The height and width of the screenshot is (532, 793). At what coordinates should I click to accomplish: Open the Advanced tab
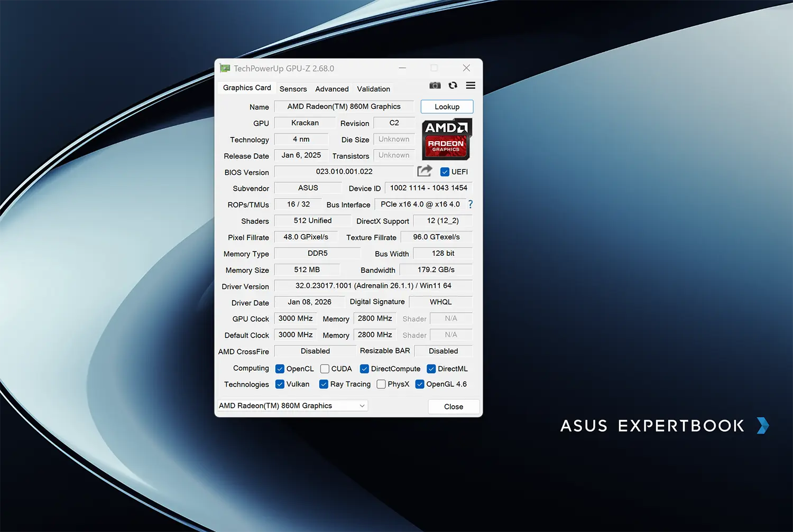coord(331,89)
